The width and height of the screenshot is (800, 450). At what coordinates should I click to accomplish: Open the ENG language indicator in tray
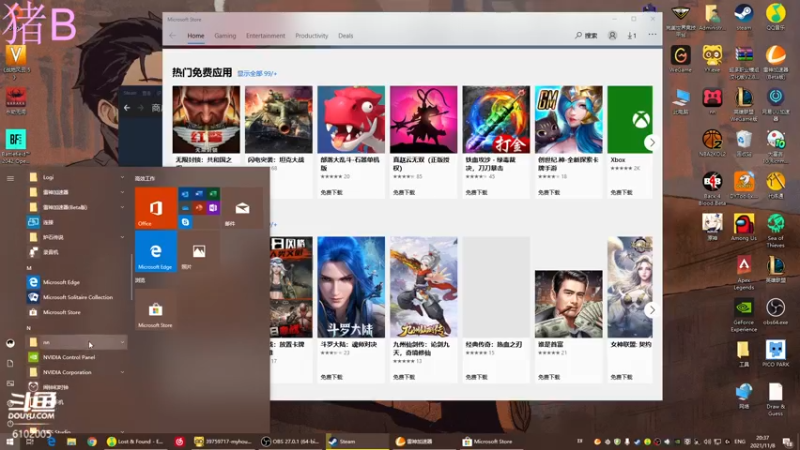click(739, 442)
